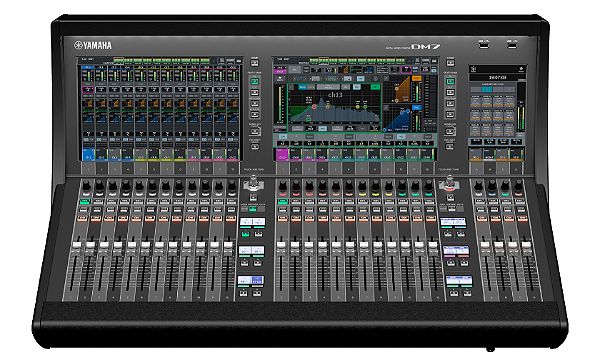
Task: Toggle the lit green SEL key in center bay
Action: pos(283,201)
